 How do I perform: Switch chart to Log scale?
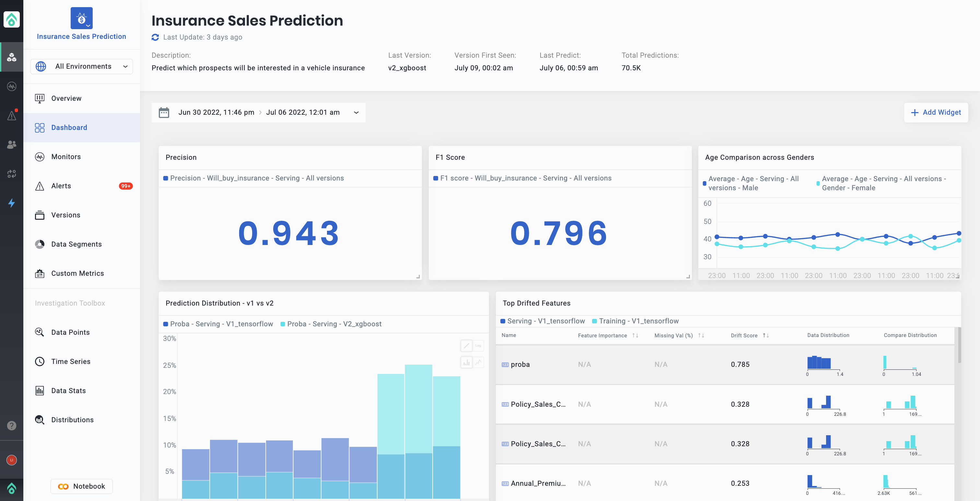click(x=478, y=345)
